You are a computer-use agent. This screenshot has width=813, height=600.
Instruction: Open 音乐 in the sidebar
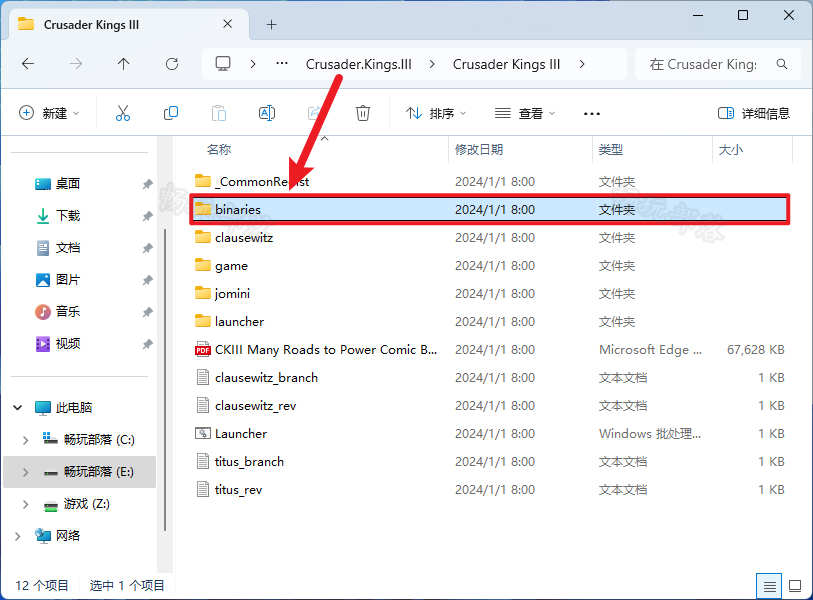[x=67, y=312]
